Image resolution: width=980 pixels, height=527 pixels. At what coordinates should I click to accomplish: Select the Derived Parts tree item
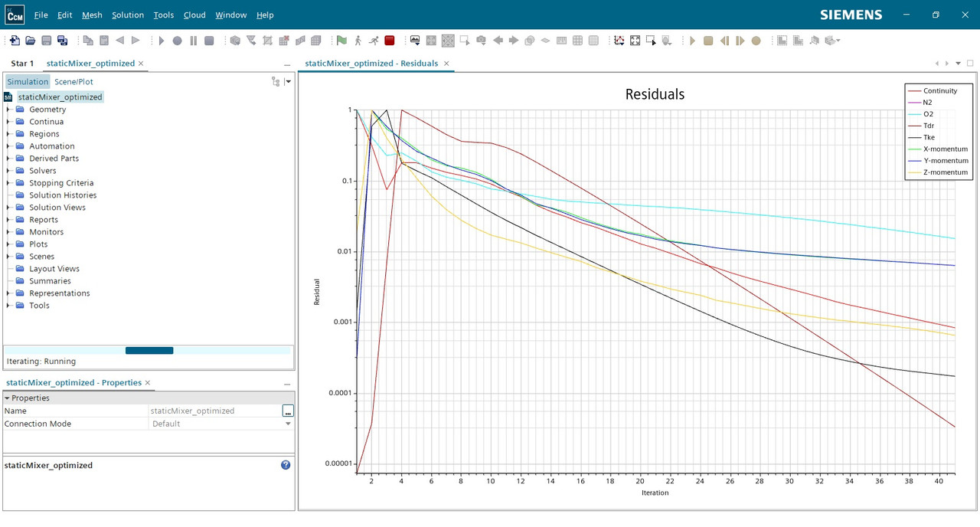pos(54,159)
